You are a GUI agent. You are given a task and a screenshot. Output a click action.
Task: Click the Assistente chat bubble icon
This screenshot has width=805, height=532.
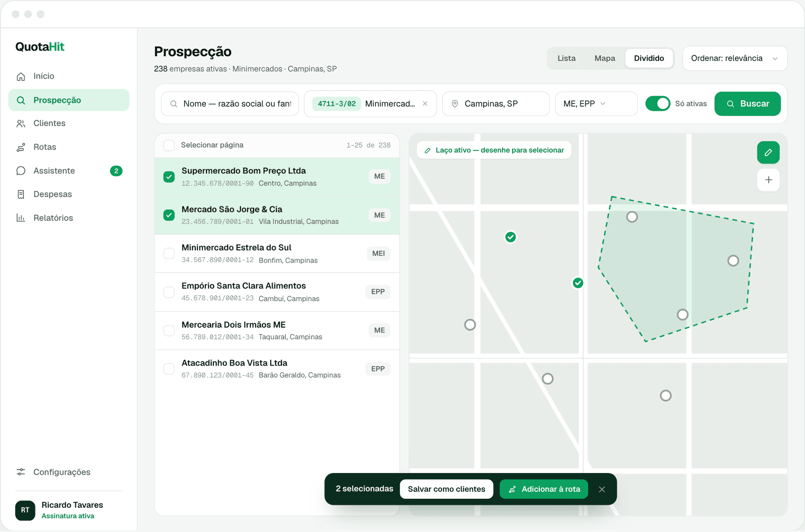21,171
